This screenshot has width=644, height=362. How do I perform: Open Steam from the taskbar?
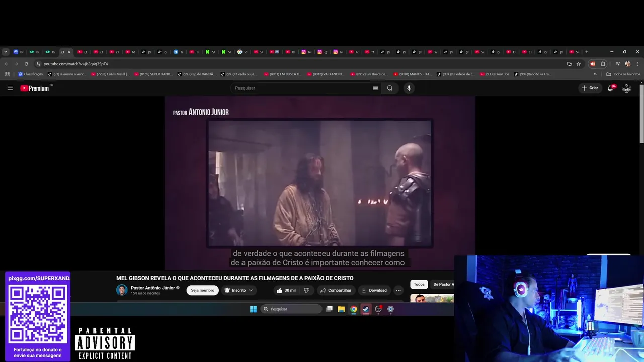(x=366, y=309)
